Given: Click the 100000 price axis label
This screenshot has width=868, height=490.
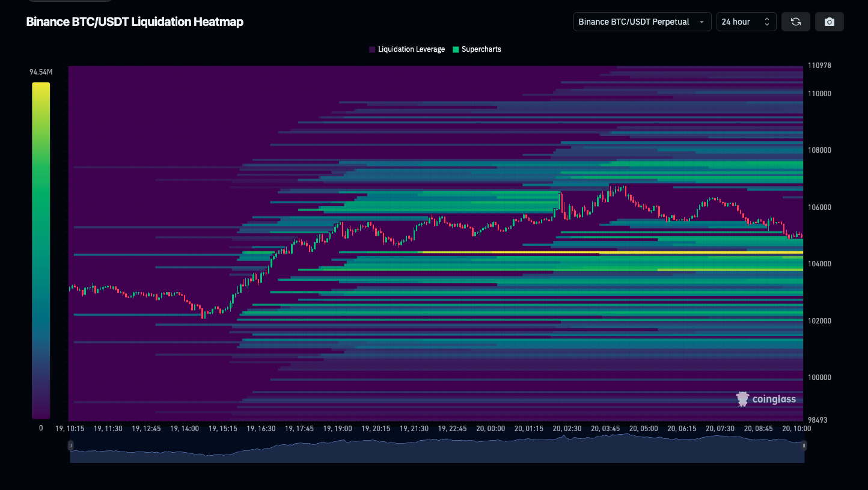Looking at the screenshot, I should pos(819,378).
